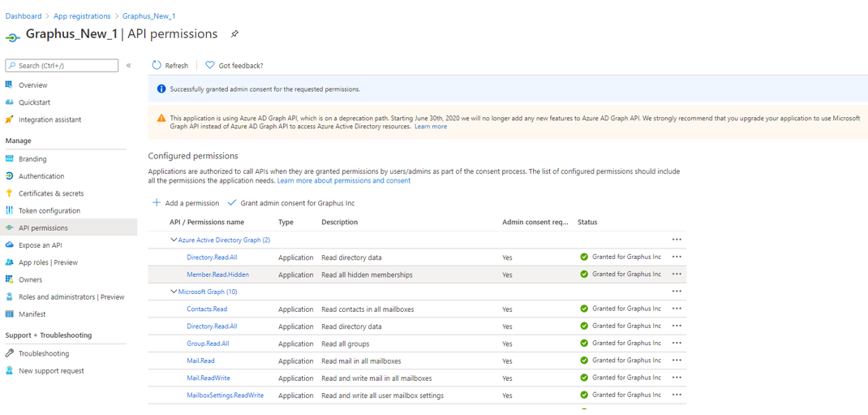868x415 pixels.
Task: Open the MailboxSettings.ReadWrite permission link
Action: (x=226, y=395)
